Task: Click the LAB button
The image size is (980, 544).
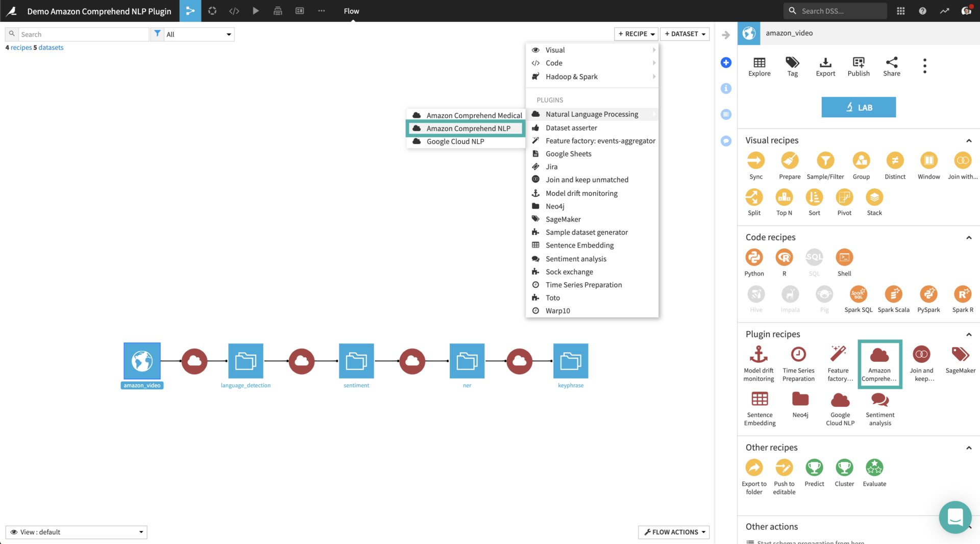Action: tap(859, 107)
